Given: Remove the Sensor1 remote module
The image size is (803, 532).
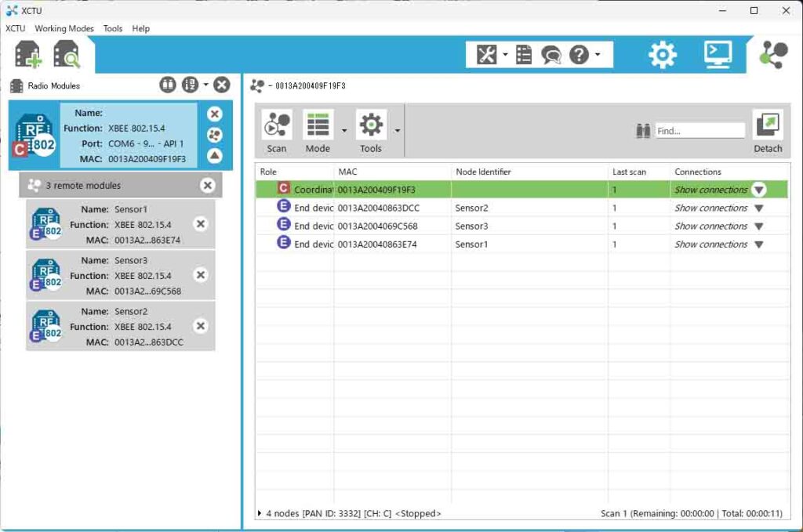Looking at the screenshot, I should pyautogui.click(x=201, y=224).
